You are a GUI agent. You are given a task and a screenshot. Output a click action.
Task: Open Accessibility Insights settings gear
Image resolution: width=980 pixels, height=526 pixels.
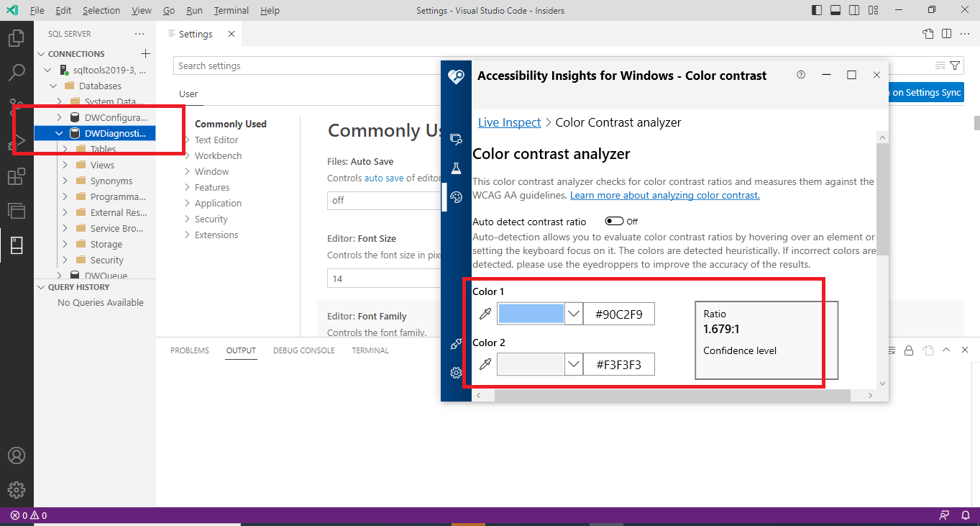coord(456,373)
